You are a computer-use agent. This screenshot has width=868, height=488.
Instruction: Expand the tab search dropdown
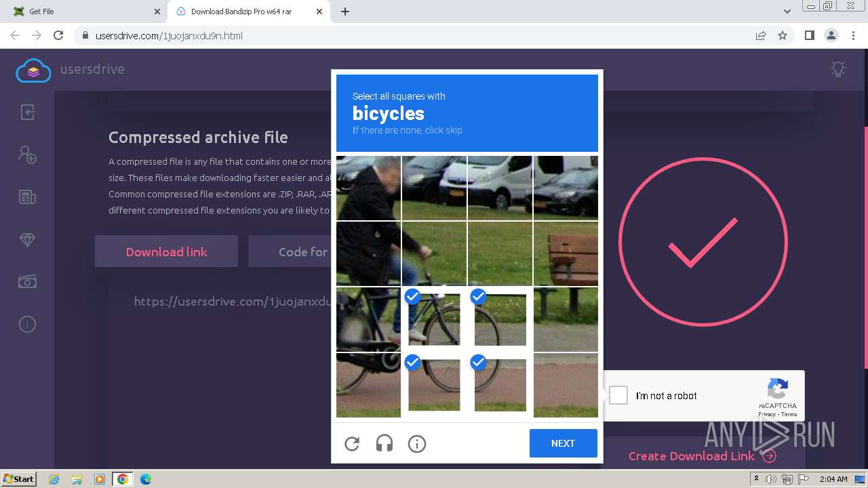tap(787, 12)
